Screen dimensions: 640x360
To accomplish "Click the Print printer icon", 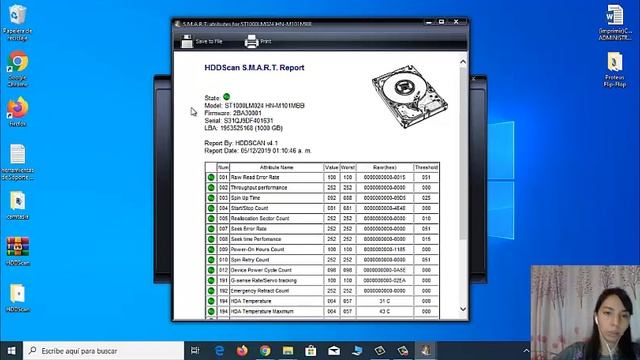I will click(251, 41).
